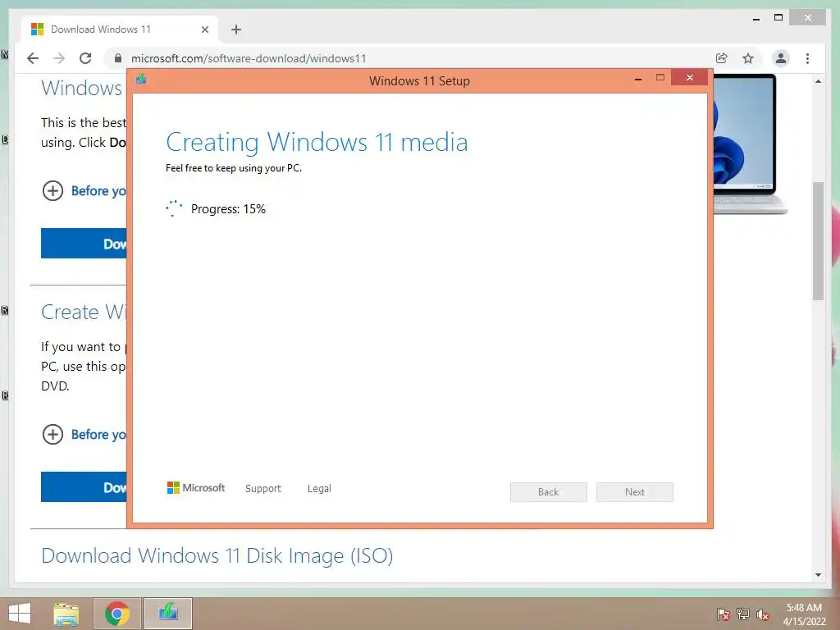This screenshot has width=840, height=630.
Task: Open the Chrome profile avatar
Action: 781,58
